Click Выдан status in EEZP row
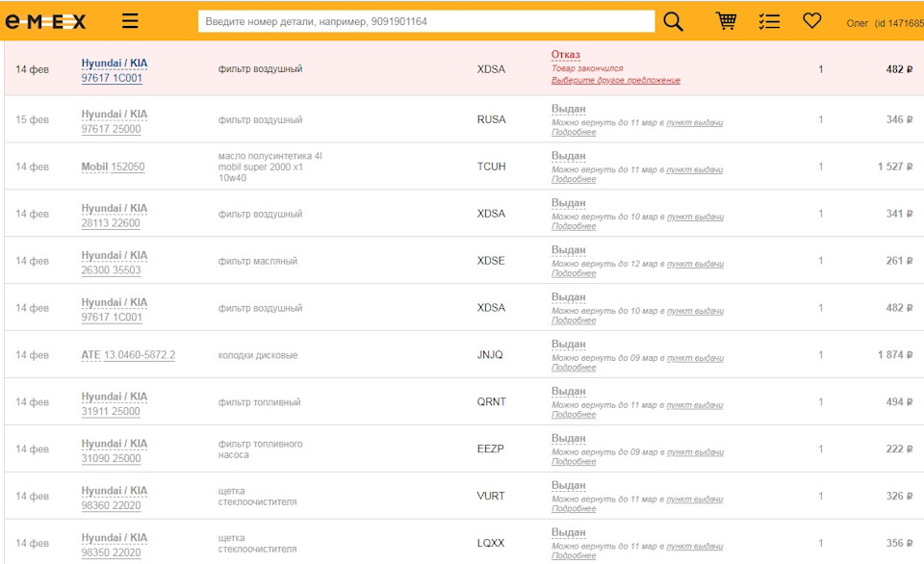Image resolution: width=924 pixels, height=564 pixels. pos(569,439)
